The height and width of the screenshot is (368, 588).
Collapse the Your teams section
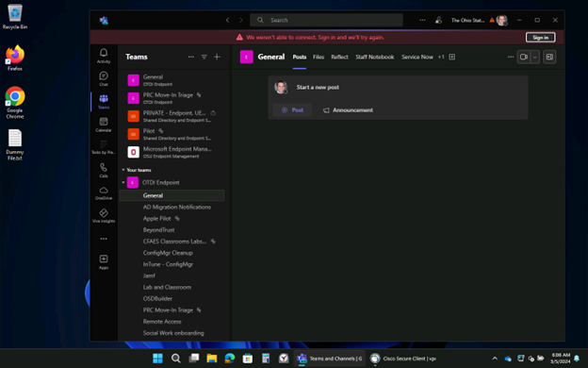tap(123, 170)
